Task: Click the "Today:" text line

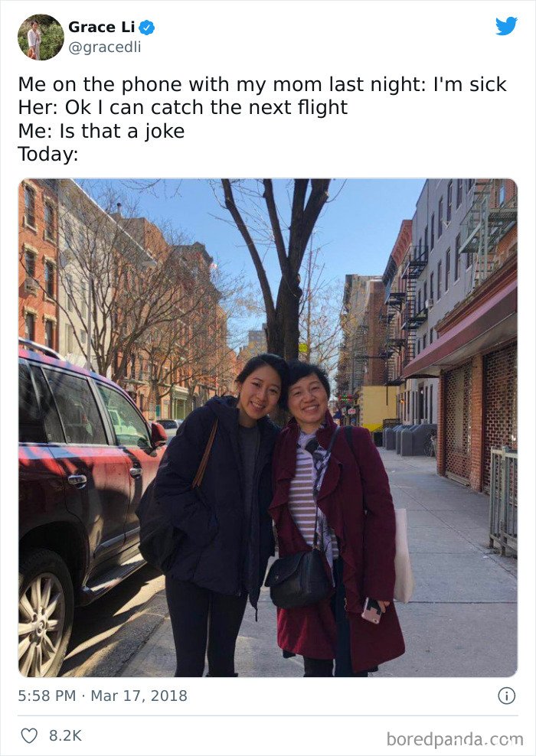Action: coord(47,155)
